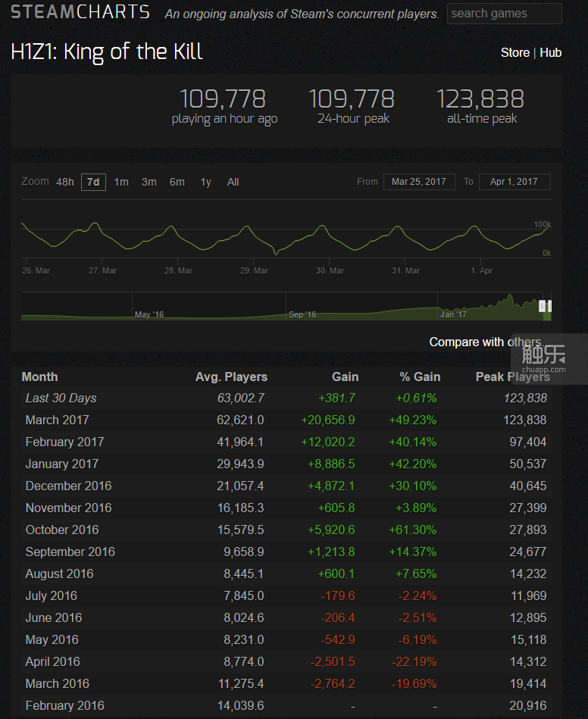Focus the search games field
Screen dimensions: 588x719
click(504, 14)
